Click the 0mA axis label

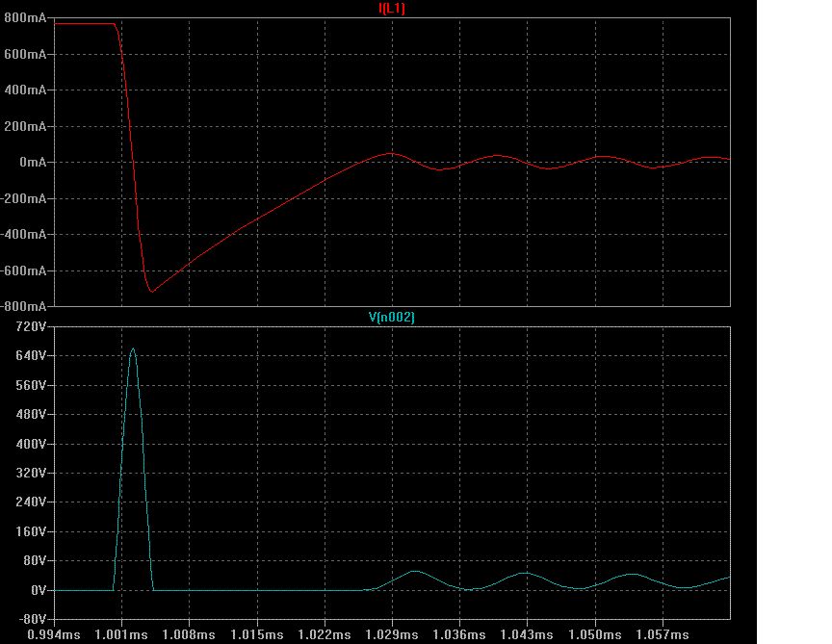[x=33, y=163]
